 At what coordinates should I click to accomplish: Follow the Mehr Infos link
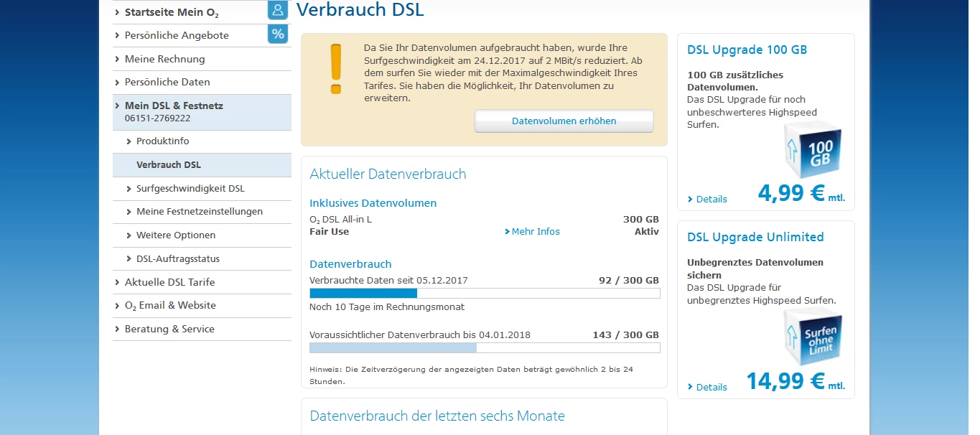coord(532,231)
